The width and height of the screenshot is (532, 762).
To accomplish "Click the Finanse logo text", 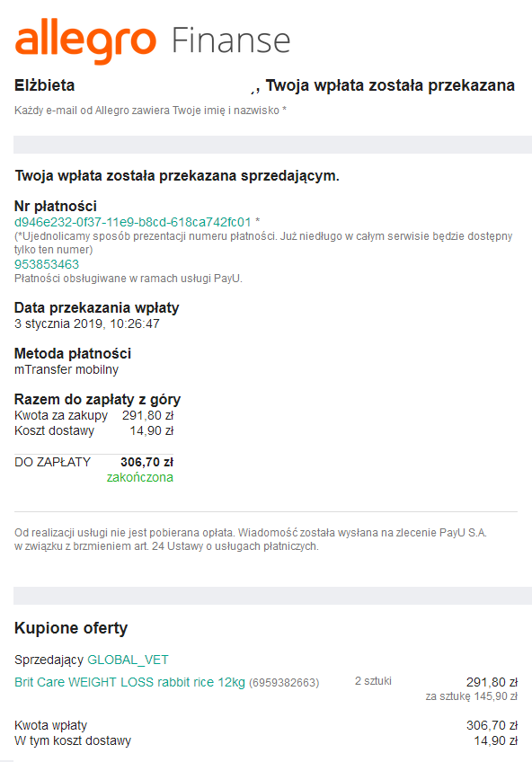I will point(231,40).
